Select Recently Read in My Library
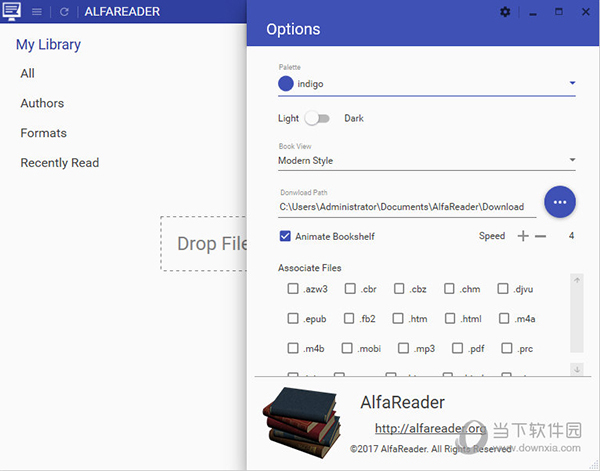This screenshot has height=471, width=600. 60,163
